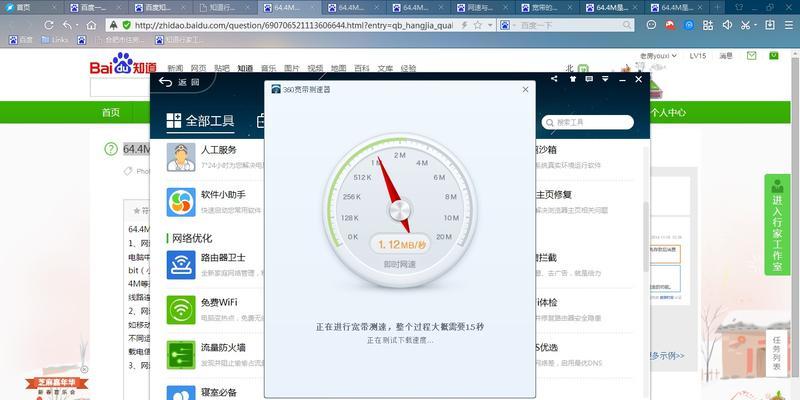Open a new browser tab with plus button
The width and height of the screenshot is (800, 400).
tap(717, 7)
